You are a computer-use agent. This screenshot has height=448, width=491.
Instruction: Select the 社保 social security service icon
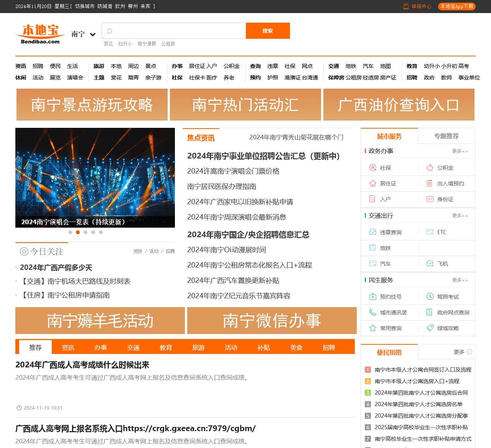click(x=372, y=168)
